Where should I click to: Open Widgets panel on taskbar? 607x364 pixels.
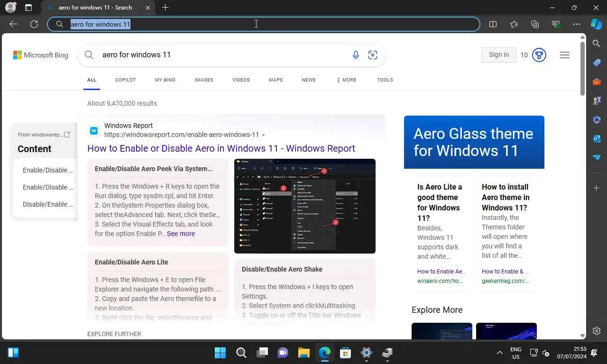coord(13,353)
